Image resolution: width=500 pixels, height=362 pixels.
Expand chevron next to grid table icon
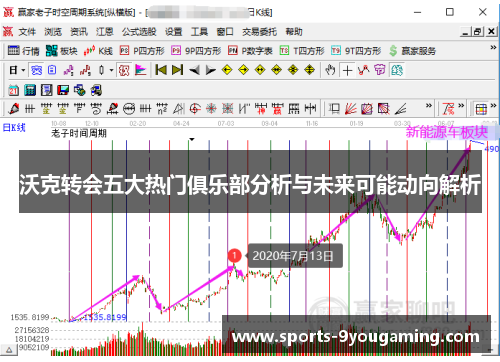[x=493, y=106]
